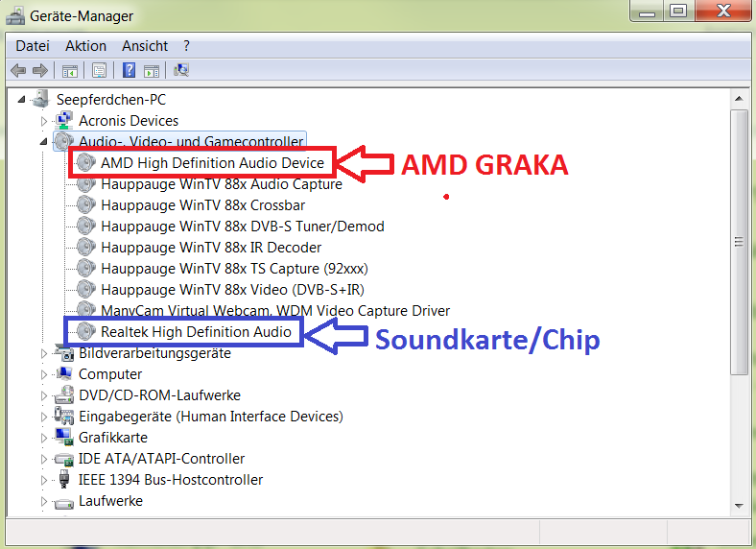Select Realtek High Definition Audio entry
This screenshot has height=549, width=756.
(x=196, y=331)
